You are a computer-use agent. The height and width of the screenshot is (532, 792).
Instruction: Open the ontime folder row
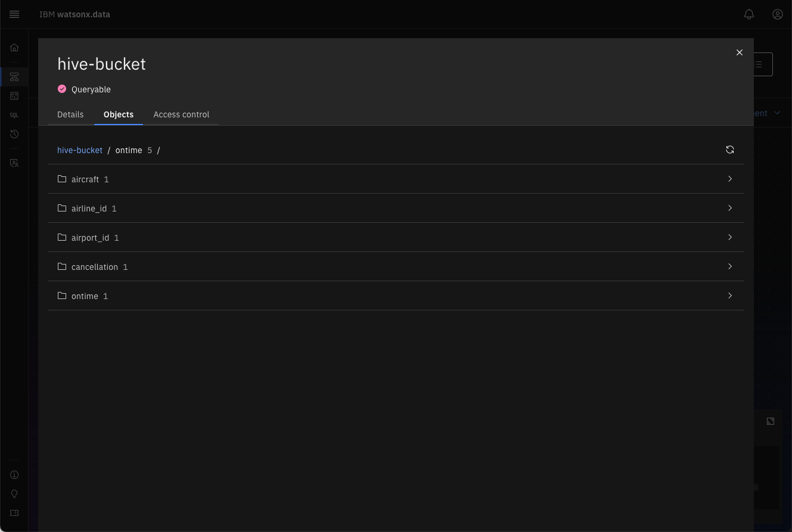[x=396, y=295]
